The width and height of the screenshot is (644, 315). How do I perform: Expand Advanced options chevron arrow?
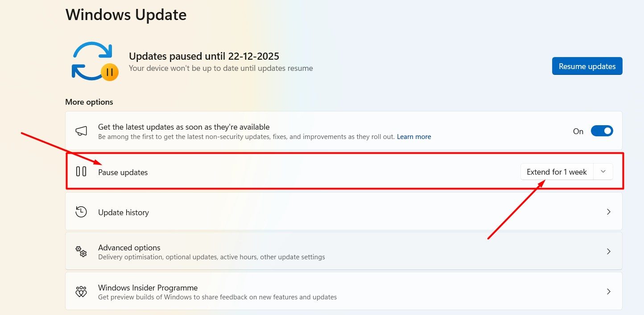[608, 252]
